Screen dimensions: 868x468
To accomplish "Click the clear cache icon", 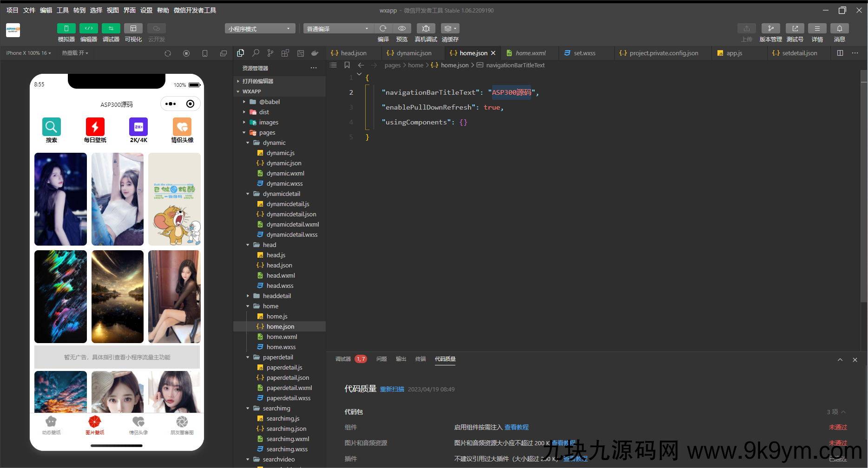I will (449, 29).
